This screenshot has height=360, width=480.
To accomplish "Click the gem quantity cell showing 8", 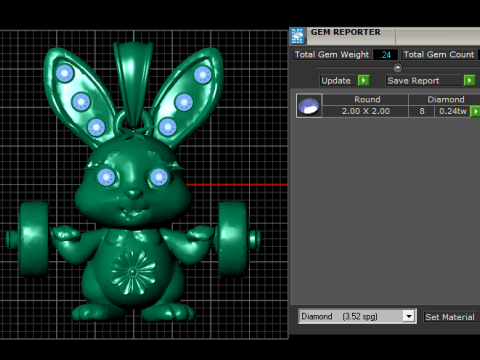I will (x=422, y=111).
